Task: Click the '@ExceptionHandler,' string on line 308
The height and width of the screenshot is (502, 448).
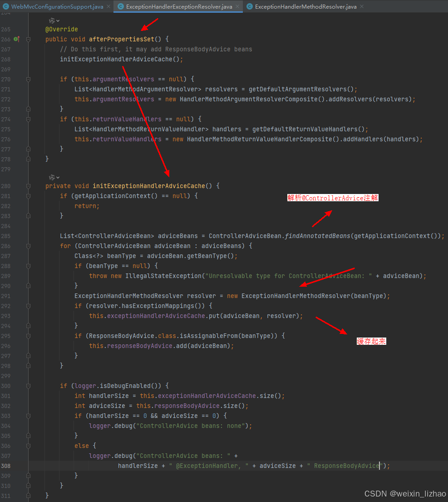Action: pyautogui.click(x=208, y=466)
